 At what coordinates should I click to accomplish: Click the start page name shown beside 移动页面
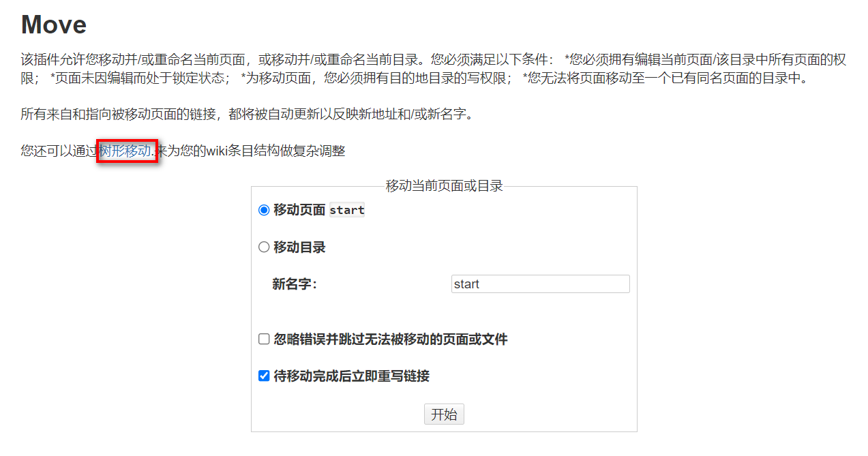347,210
